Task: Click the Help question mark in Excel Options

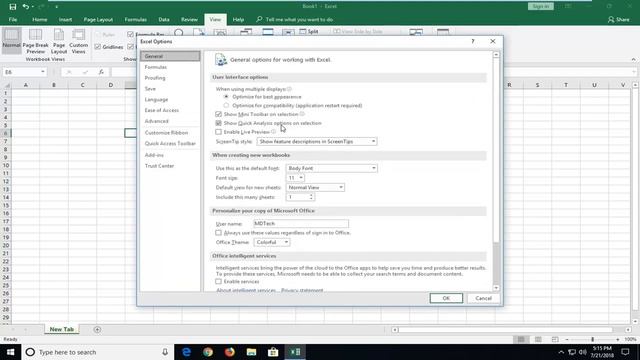Action: pos(473,41)
